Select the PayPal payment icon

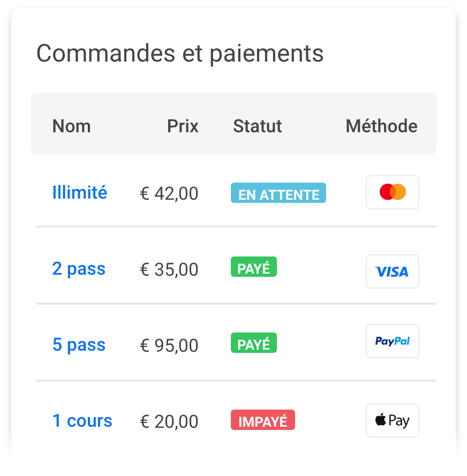point(393,341)
